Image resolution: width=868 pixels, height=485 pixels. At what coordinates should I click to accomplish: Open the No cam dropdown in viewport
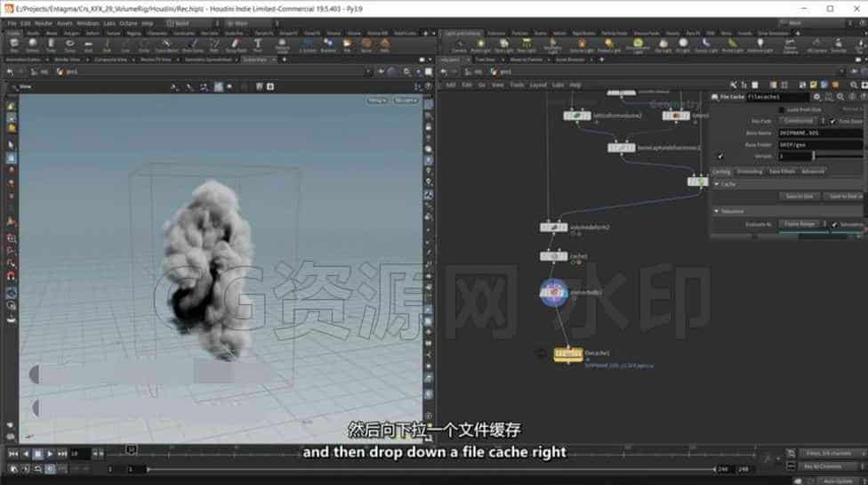[x=405, y=101]
